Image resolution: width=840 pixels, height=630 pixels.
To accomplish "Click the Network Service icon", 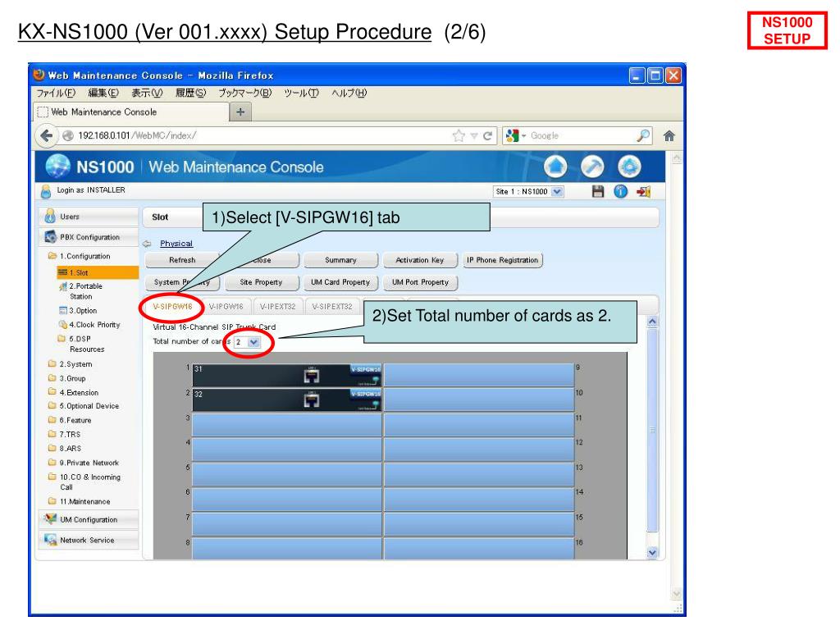I will click(x=50, y=540).
